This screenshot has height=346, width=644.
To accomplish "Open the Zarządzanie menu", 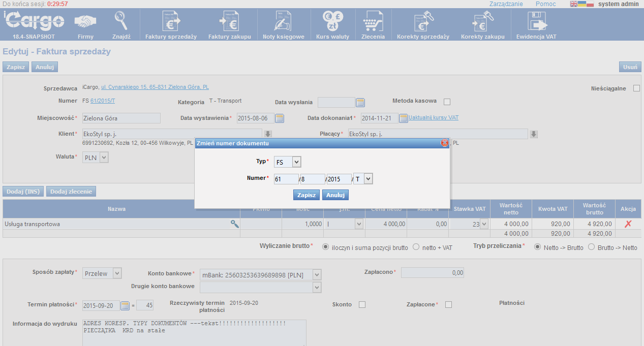I will (506, 4).
